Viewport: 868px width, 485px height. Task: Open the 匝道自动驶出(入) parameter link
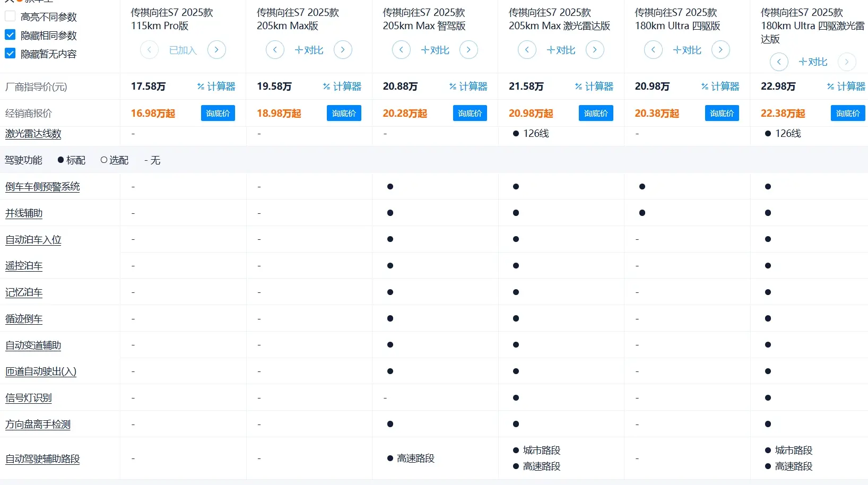pyautogui.click(x=41, y=371)
